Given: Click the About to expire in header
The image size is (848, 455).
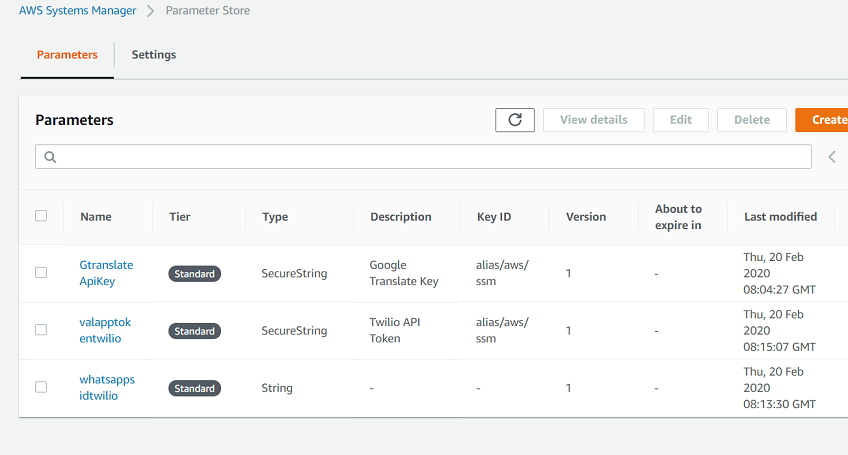Looking at the screenshot, I should (678, 217).
